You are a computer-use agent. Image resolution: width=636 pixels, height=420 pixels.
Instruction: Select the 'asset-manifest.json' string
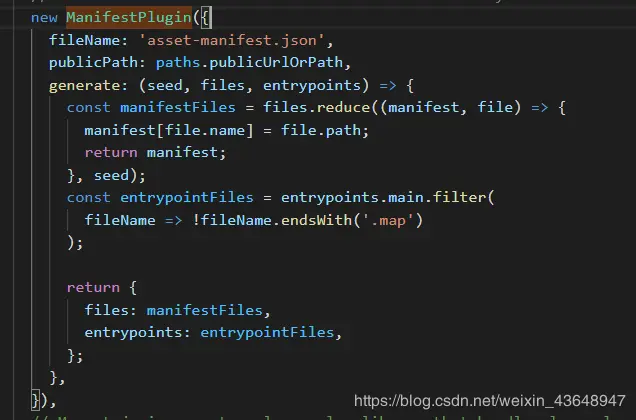[232, 41]
